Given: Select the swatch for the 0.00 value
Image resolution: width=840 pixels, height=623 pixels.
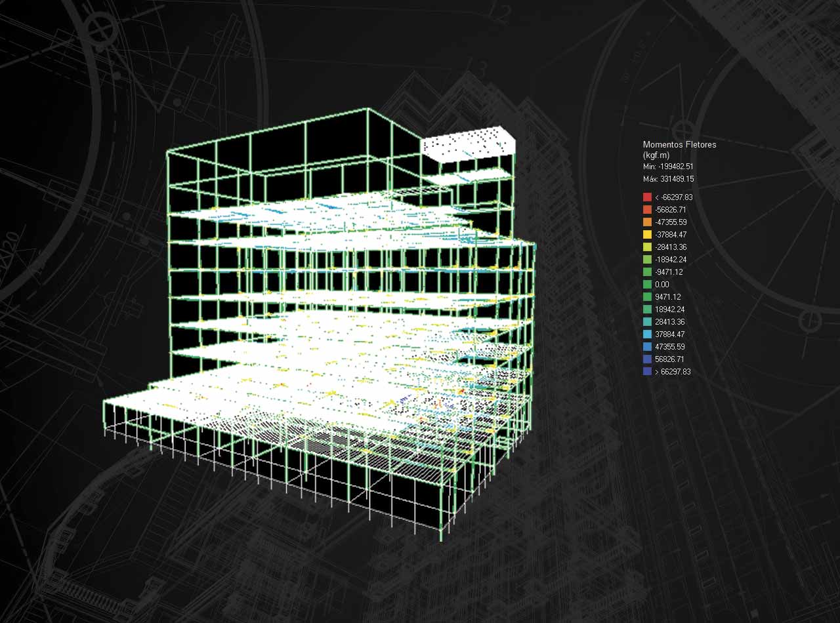Looking at the screenshot, I should tap(647, 285).
